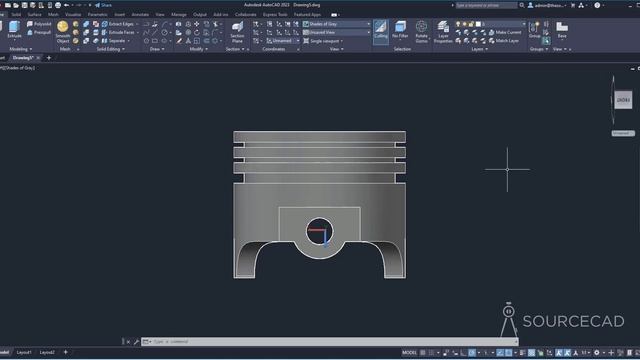The width and height of the screenshot is (640, 360).
Task: Click the command line input field
Action: [x=330, y=342]
